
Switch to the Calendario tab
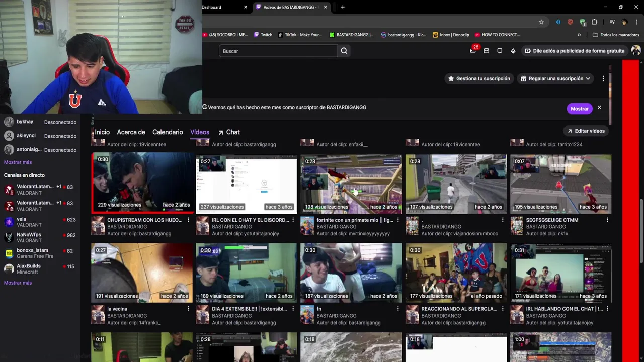(x=168, y=132)
